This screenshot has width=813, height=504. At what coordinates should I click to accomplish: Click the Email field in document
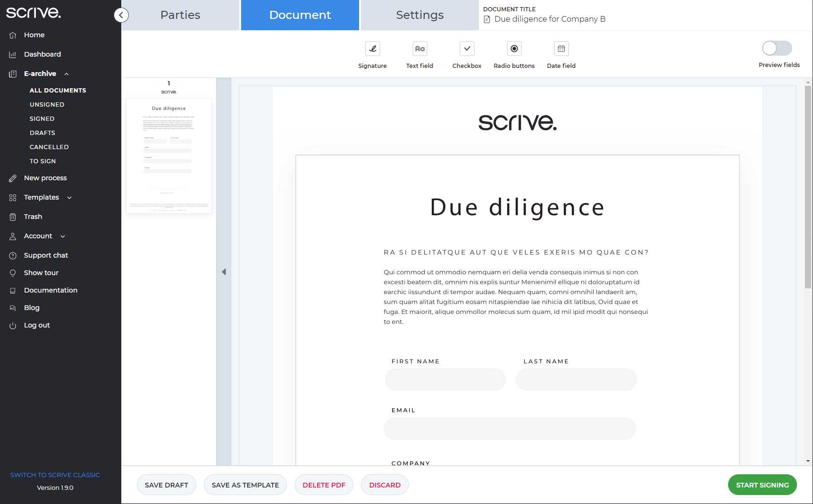510,428
